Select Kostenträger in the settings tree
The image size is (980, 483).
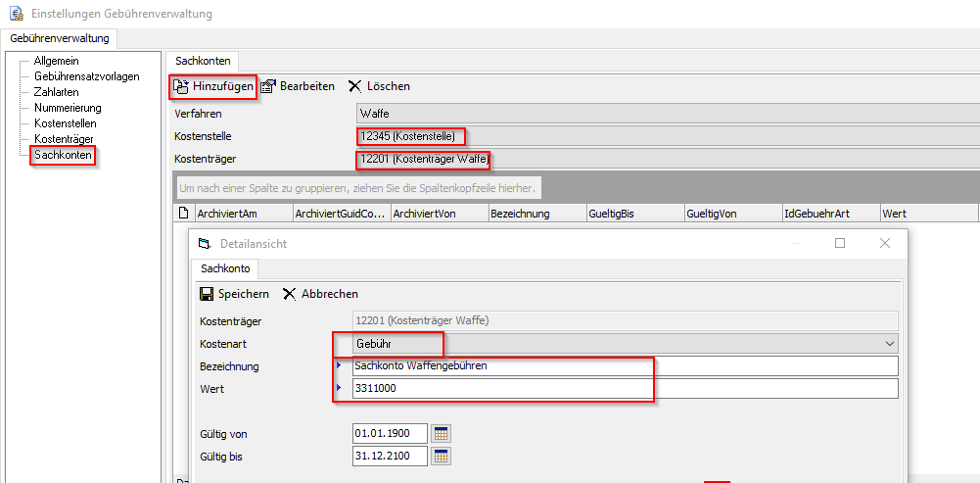(x=64, y=139)
